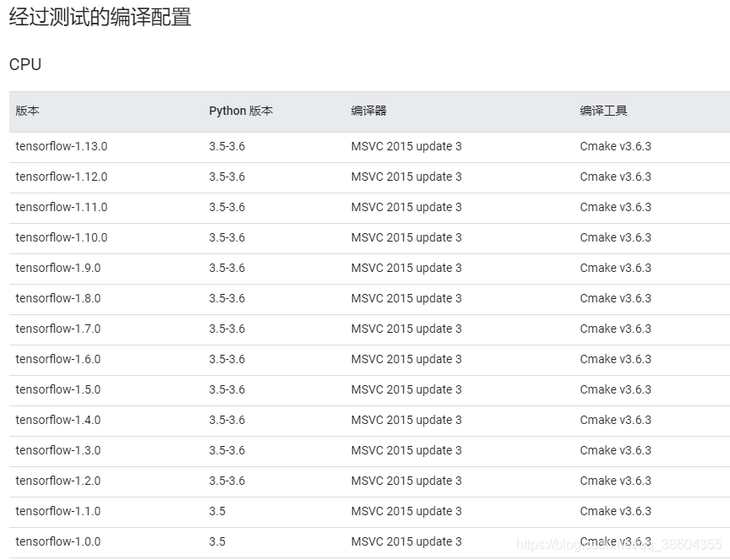The image size is (730, 560).
Task: Select the tensorflow-1.0.0 version cell
Action: tap(58, 541)
